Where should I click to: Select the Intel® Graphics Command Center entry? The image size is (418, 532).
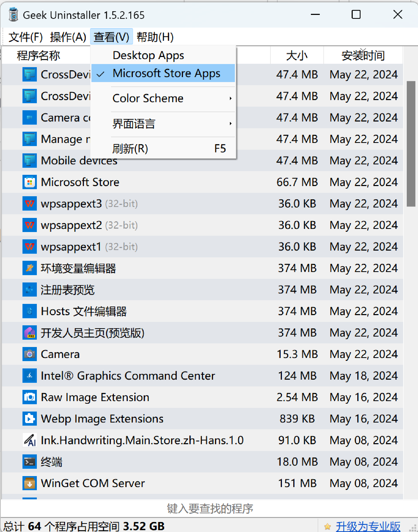[128, 376]
